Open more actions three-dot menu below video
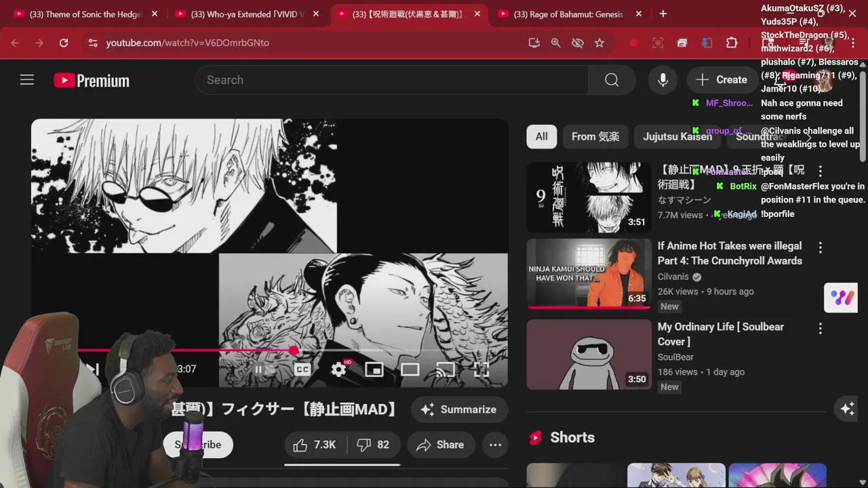 click(x=495, y=445)
